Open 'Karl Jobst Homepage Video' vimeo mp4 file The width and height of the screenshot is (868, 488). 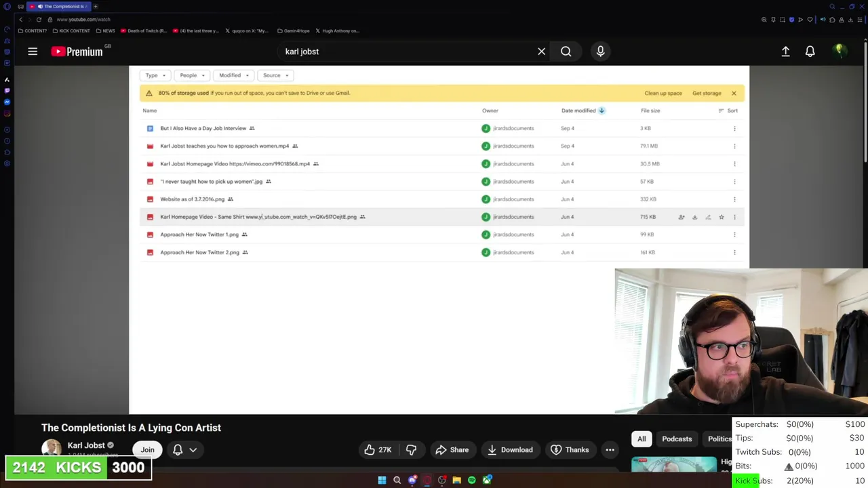235,163
